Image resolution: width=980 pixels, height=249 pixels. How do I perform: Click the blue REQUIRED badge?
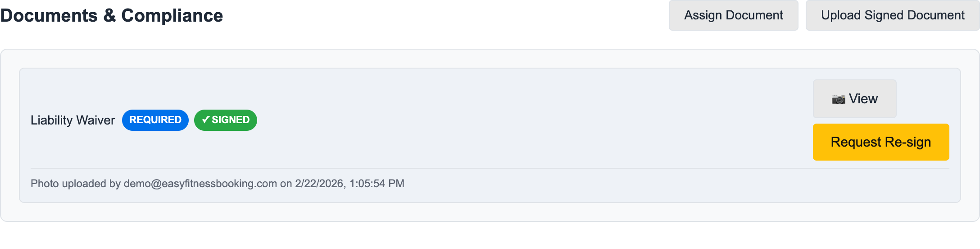click(x=155, y=120)
